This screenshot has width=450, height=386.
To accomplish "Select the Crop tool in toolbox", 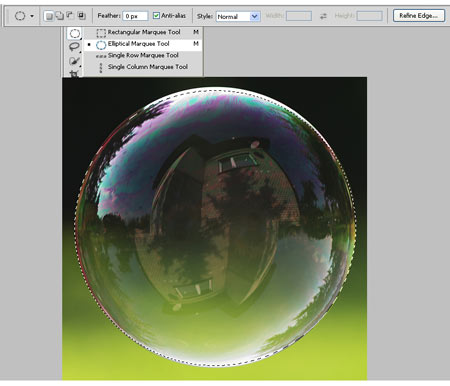I will click(74, 73).
